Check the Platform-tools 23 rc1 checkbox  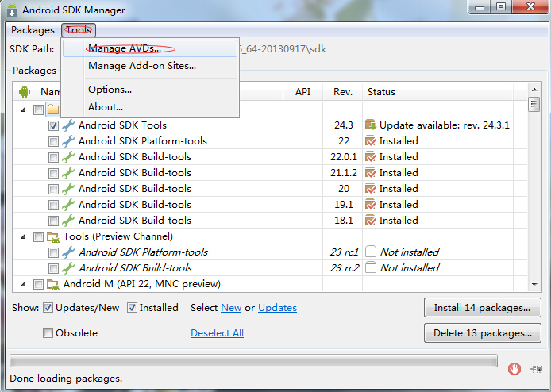[x=53, y=252]
